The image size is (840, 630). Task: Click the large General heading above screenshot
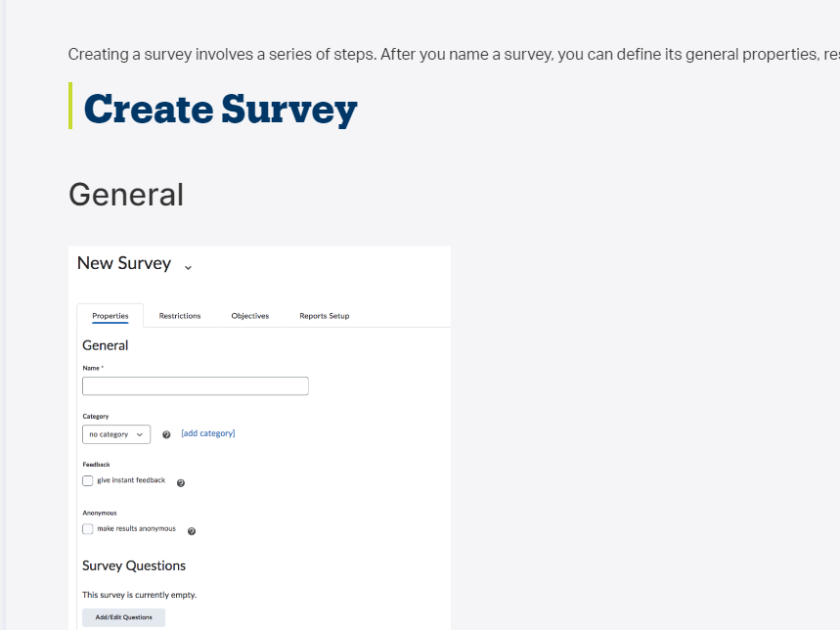[x=126, y=195]
